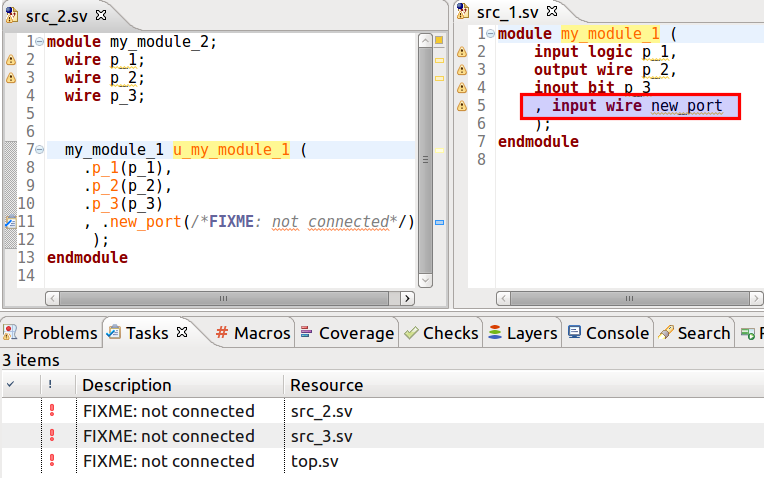
Task: Activate the src_2.sv editor tab
Action: click(x=57, y=16)
